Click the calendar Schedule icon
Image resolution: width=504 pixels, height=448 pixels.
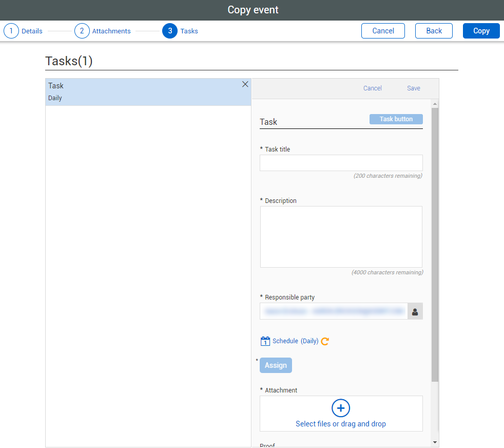click(x=265, y=341)
